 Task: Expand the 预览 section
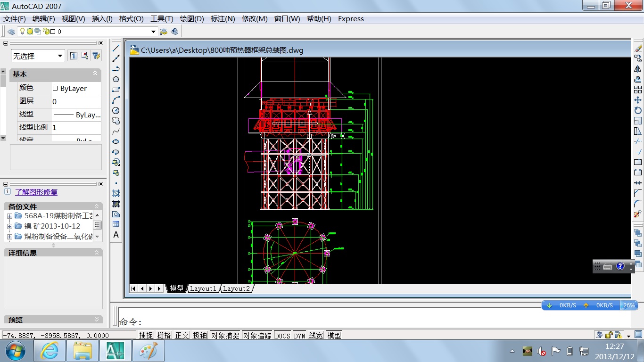[x=97, y=320]
